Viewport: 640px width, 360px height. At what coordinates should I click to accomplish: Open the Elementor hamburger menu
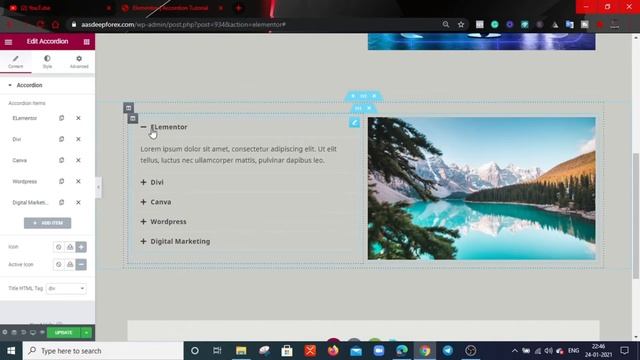tap(8, 42)
